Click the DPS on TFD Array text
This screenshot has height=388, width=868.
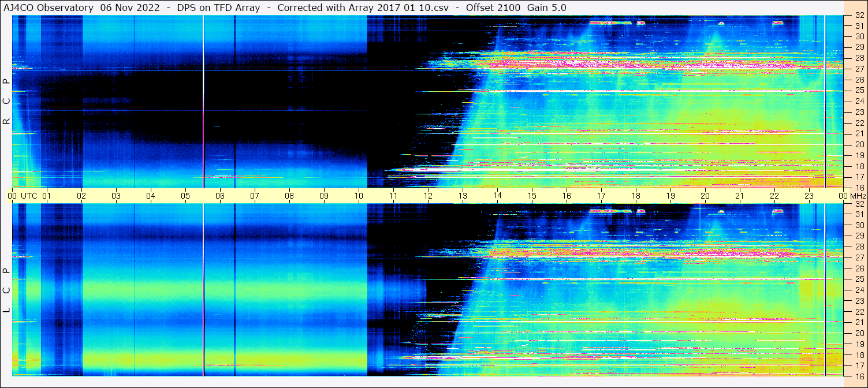coord(219,8)
